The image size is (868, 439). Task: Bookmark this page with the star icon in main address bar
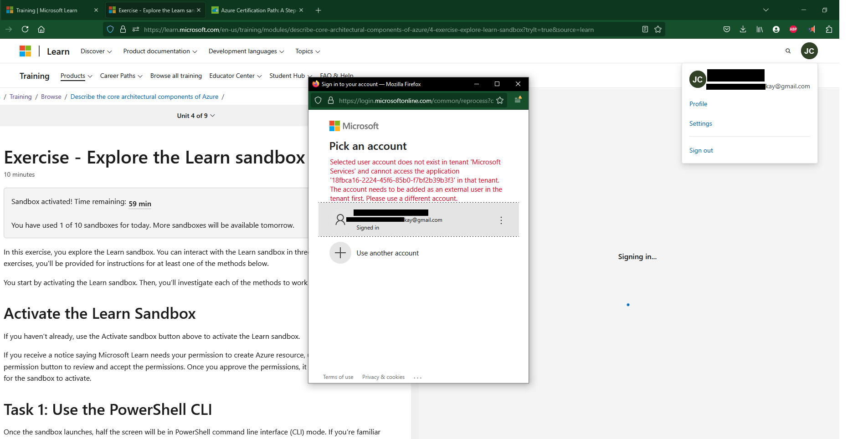[658, 29]
